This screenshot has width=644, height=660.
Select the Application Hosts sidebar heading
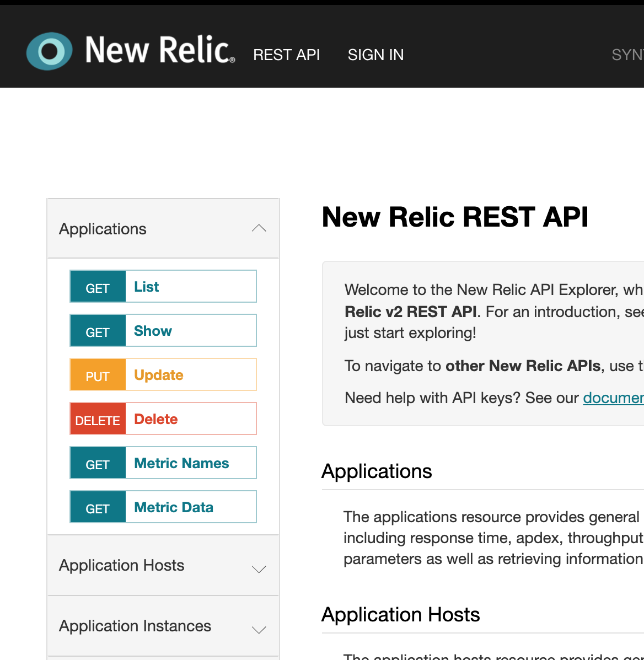(x=122, y=565)
